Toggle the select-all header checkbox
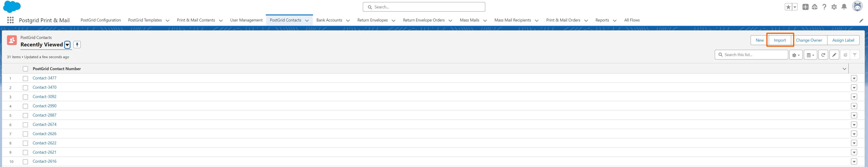 [x=25, y=69]
